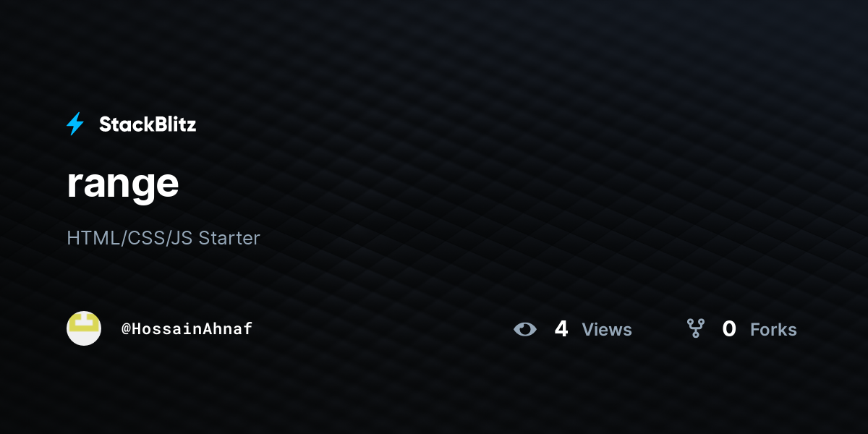Click the fork icon beside fork count
The width and height of the screenshot is (868, 434).
696,329
